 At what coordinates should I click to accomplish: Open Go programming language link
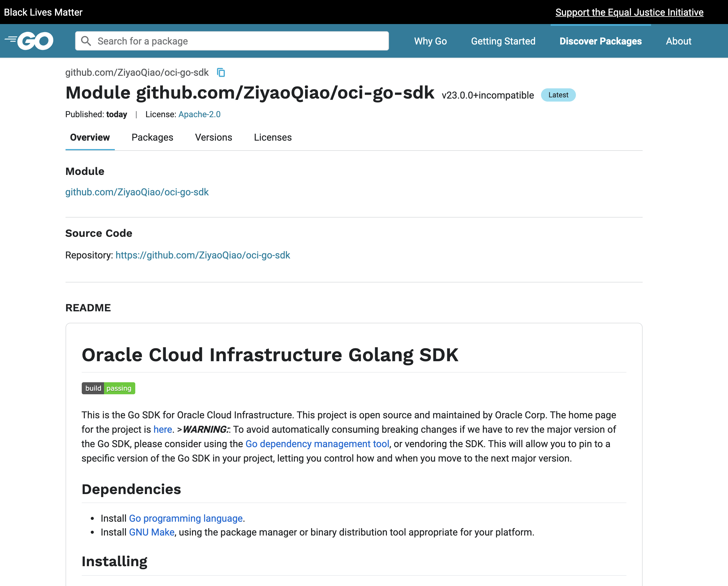[x=186, y=518]
